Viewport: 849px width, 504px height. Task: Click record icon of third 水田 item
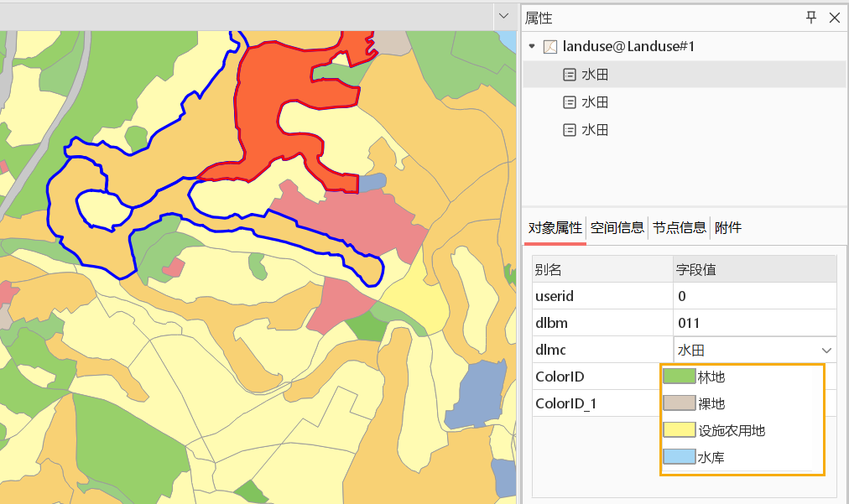570,130
